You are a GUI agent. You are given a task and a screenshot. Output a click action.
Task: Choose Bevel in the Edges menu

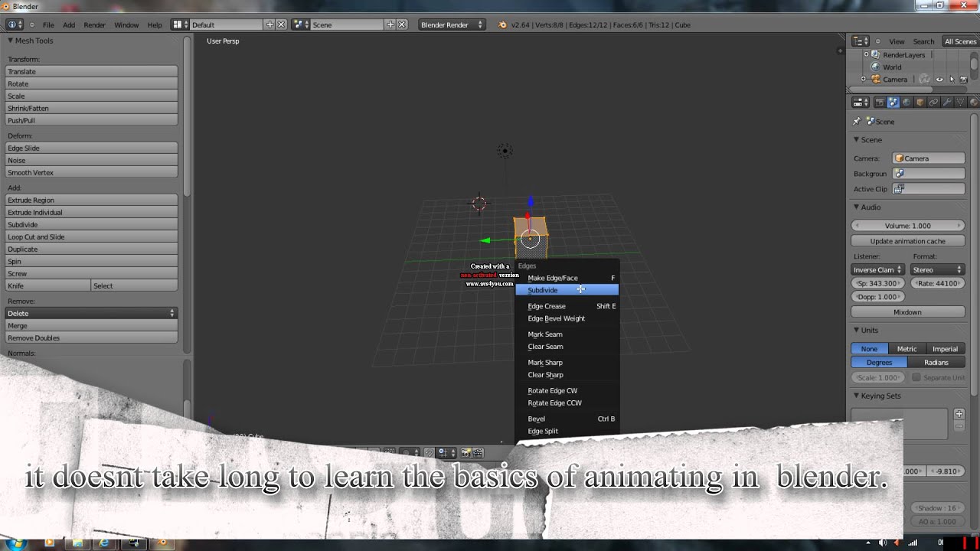tap(567, 419)
